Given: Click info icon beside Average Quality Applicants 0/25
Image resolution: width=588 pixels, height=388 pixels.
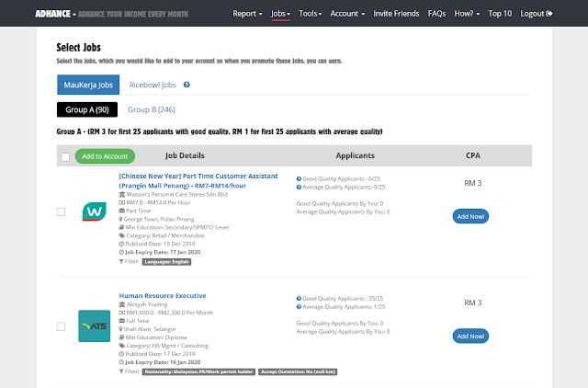Looking at the screenshot, I should tap(299, 188).
